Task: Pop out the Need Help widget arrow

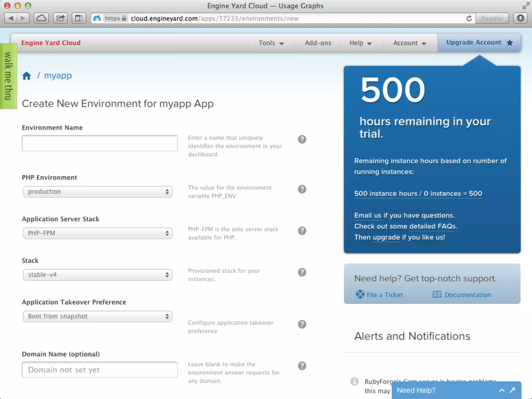Action: point(512,390)
